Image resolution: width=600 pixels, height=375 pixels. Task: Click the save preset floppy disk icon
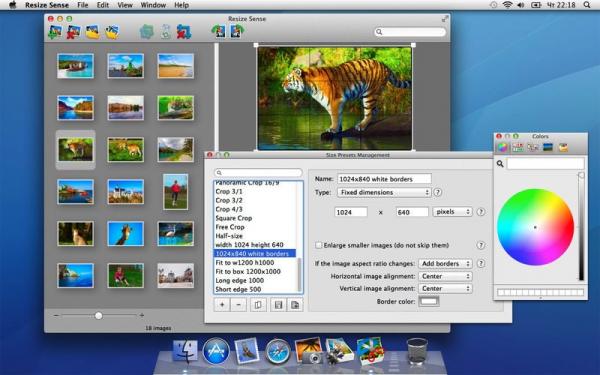coord(278,305)
